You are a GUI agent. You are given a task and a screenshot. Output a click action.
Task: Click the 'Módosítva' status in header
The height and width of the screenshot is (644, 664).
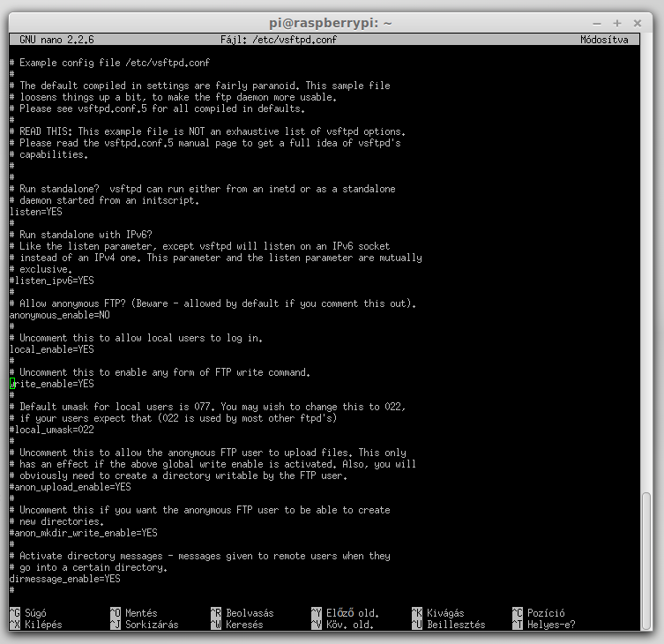(604, 40)
